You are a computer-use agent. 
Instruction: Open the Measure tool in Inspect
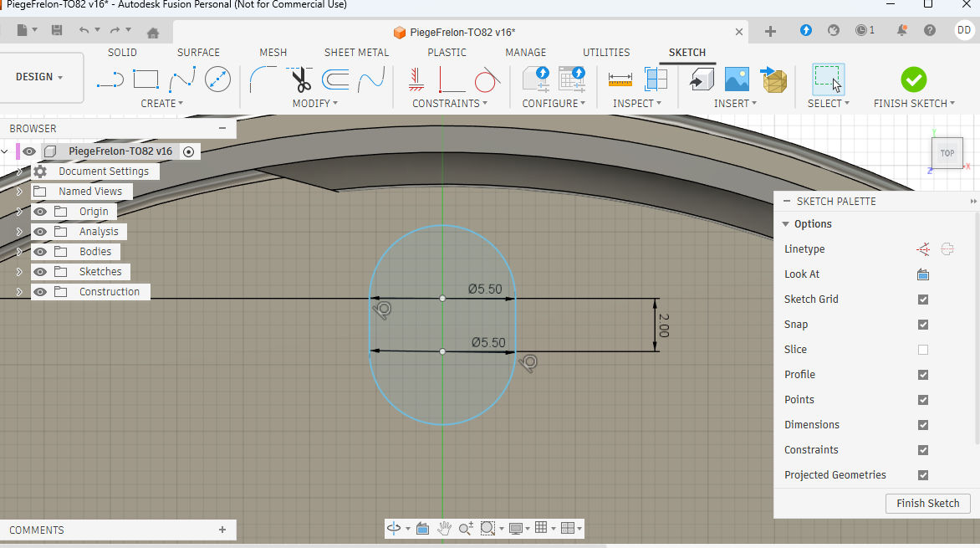pyautogui.click(x=620, y=80)
